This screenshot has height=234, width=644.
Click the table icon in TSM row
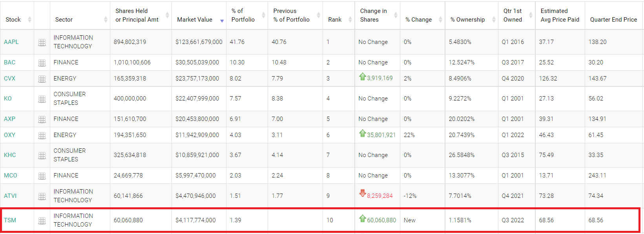click(42, 221)
